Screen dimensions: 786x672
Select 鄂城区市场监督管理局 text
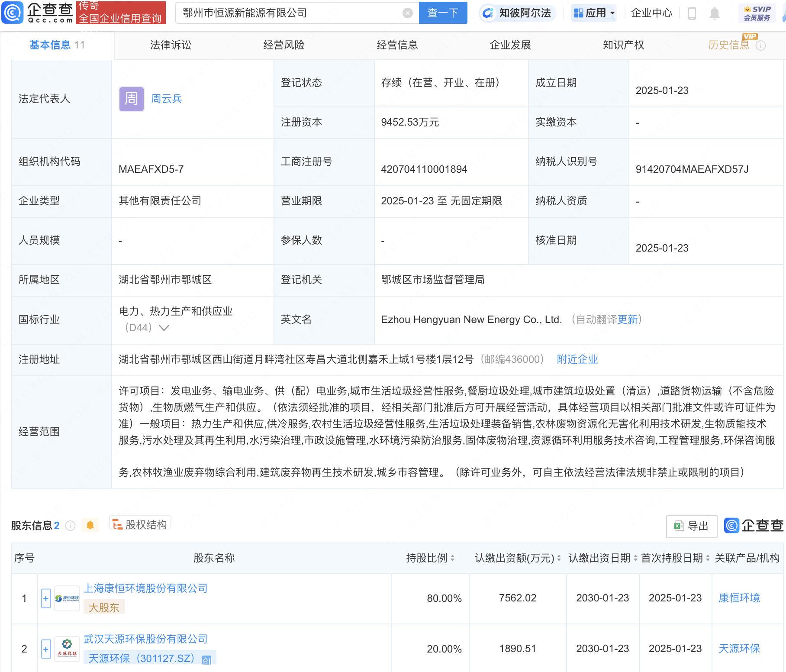pyautogui.click(x=433, y=280)
